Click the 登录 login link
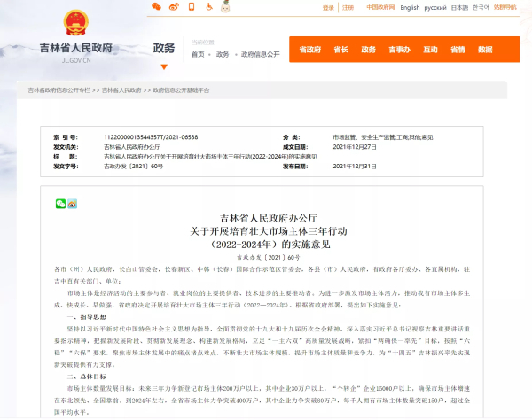Image resolution: width=532 pixels, height=420 pixels. pyautogui.click(x=329, y=8)
